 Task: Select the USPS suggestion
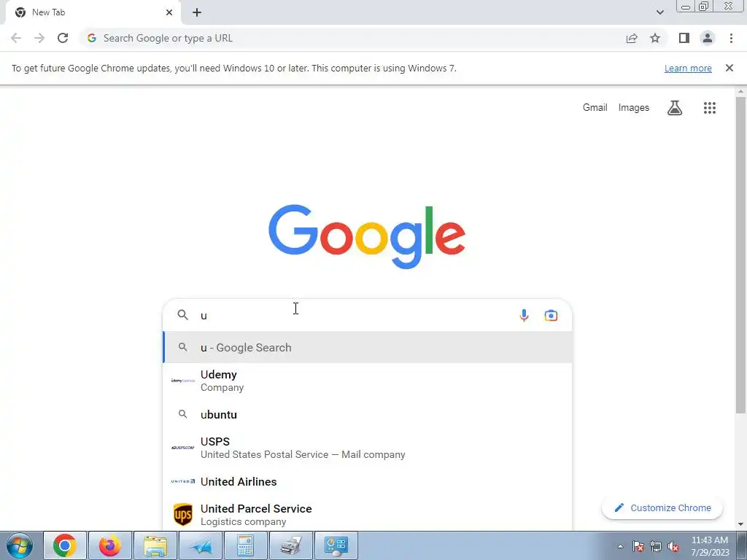(x=368, y=448)
